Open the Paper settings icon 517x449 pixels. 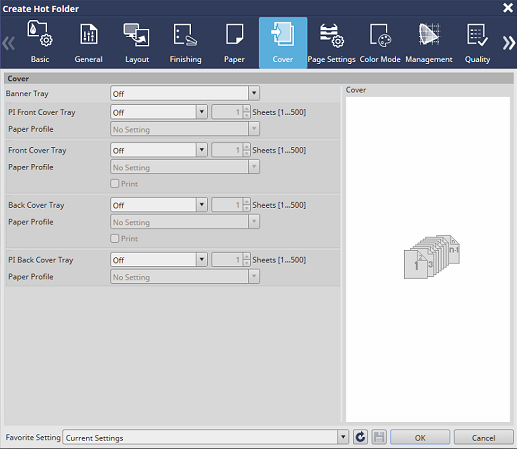234,34
